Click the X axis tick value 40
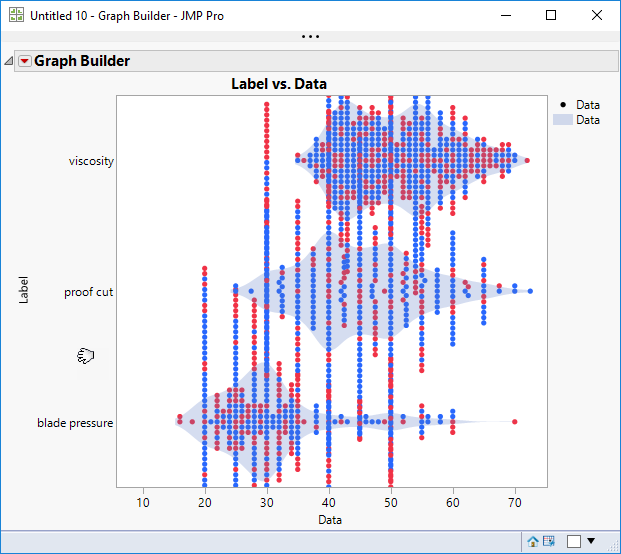This screenshot has width=621, height=554. coord(329,503)
